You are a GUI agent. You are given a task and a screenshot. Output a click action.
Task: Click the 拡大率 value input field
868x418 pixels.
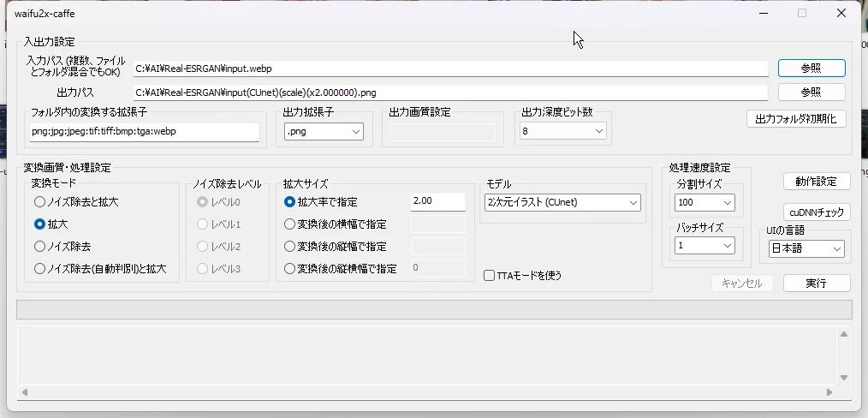pos(437,202)
